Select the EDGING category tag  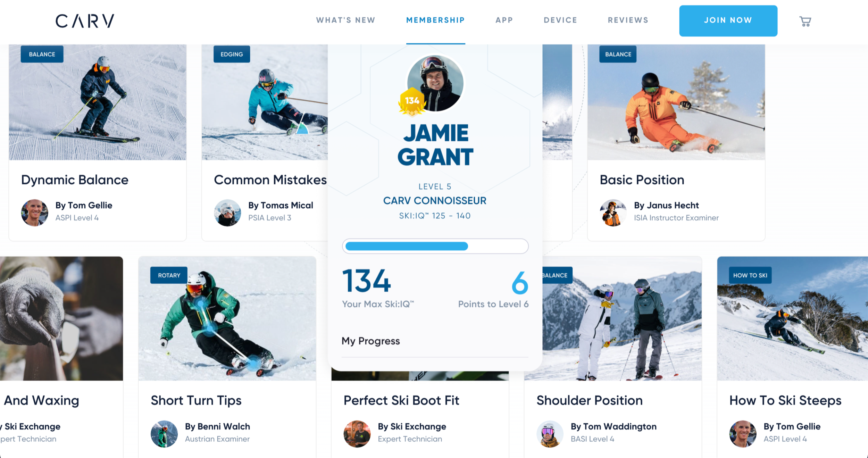pos(232,54)
